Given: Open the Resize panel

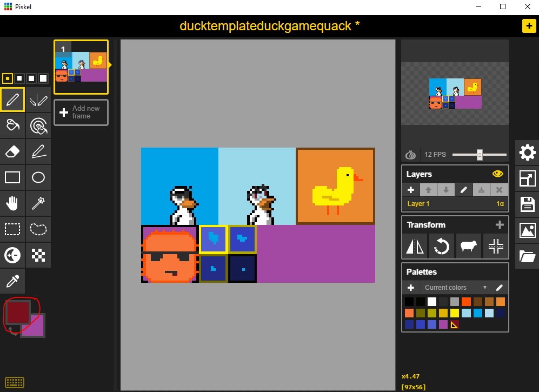Looking at the screenshot, I should (x=527, y=178).
